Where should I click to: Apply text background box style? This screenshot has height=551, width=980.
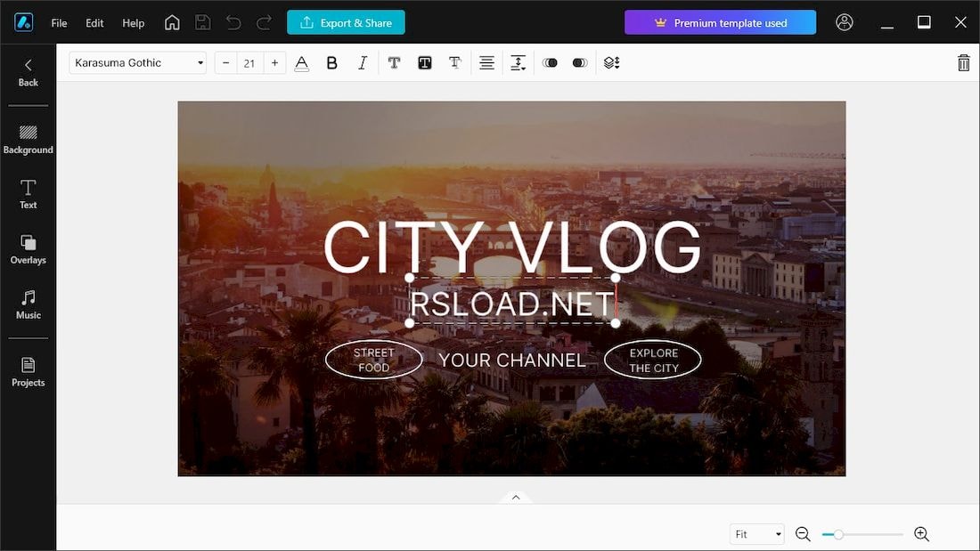425,62
